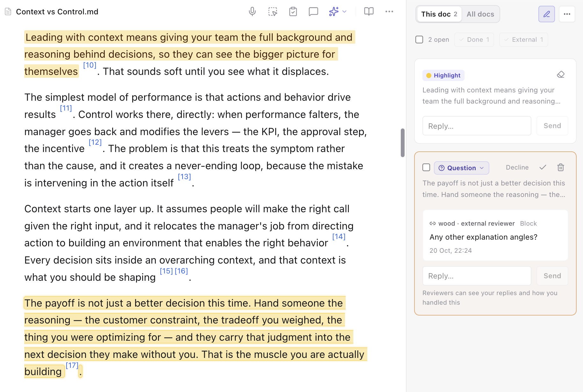Tick the select-all open checkbox

[419, 40]
